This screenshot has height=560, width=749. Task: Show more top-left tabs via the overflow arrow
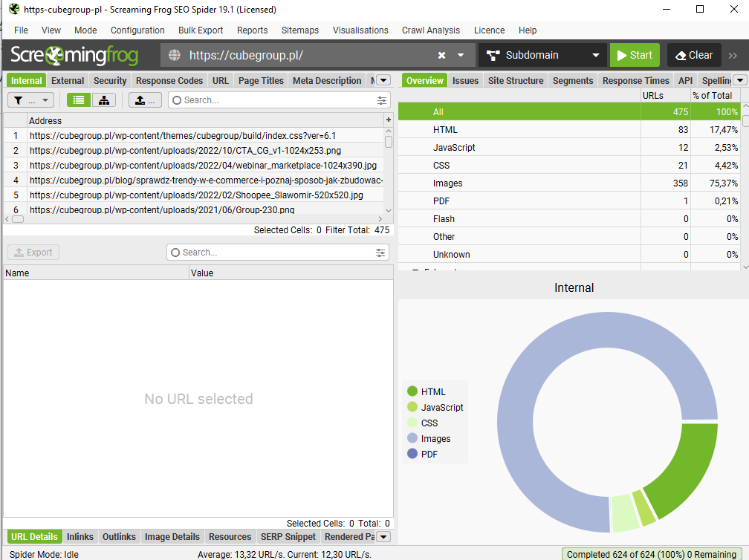coord(383,80)
